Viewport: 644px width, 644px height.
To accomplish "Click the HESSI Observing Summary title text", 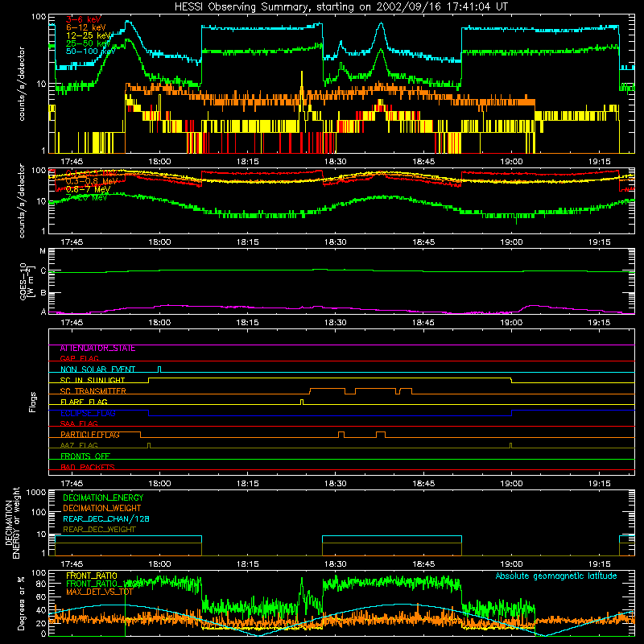I will pos(341,7).
